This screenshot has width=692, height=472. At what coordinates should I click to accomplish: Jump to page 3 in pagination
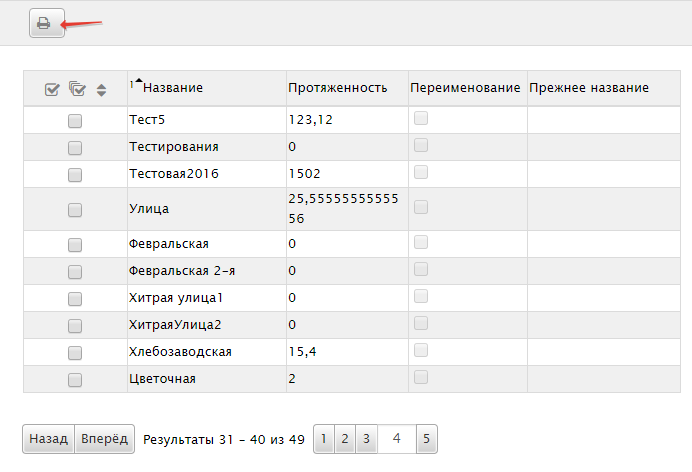[x=366, y=439]
